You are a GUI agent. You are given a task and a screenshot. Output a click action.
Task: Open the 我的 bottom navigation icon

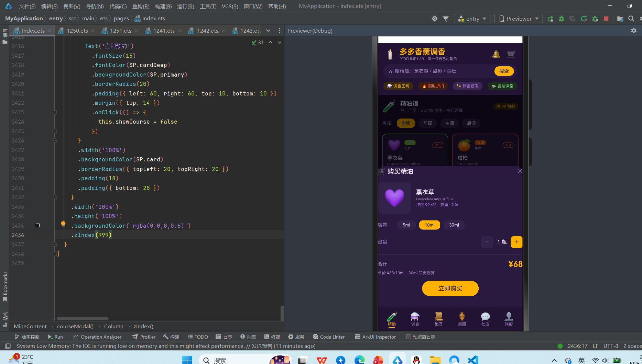click(x=509, y=319)
